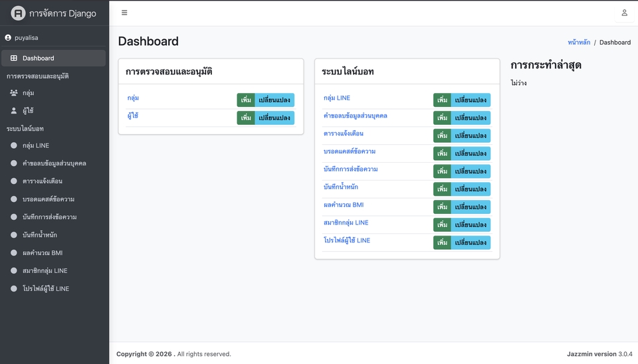Open the บรอดแคสต์ข้อความ link in the dashboard card
This screenshot has width=638, height=364.
pos(350,151)
